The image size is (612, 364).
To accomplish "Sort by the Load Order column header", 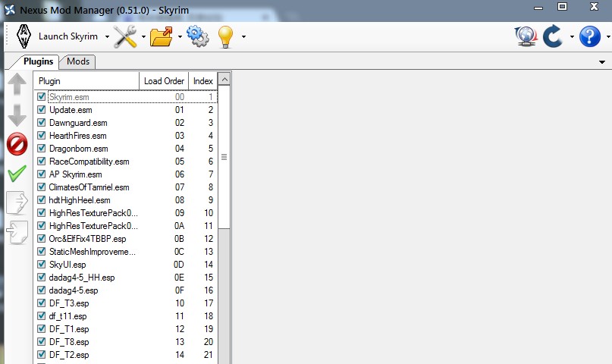I will [164, 80].
